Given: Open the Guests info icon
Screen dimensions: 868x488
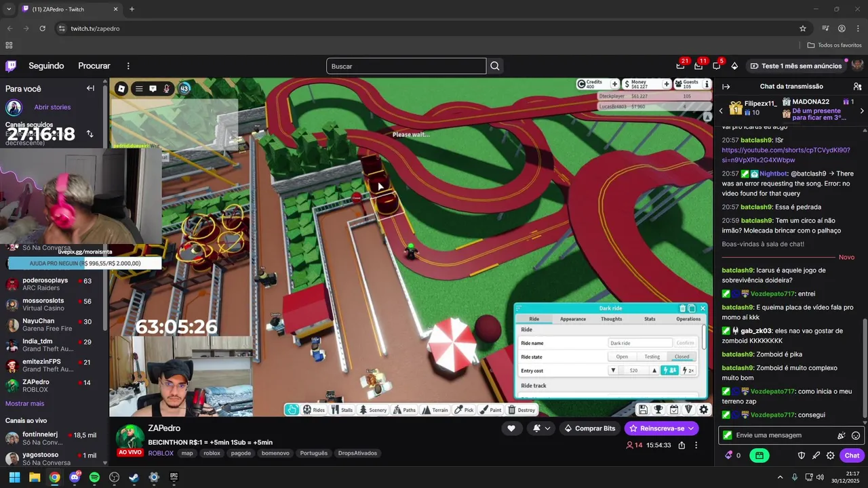Looking at the screenshot, I should pos(707,84).
